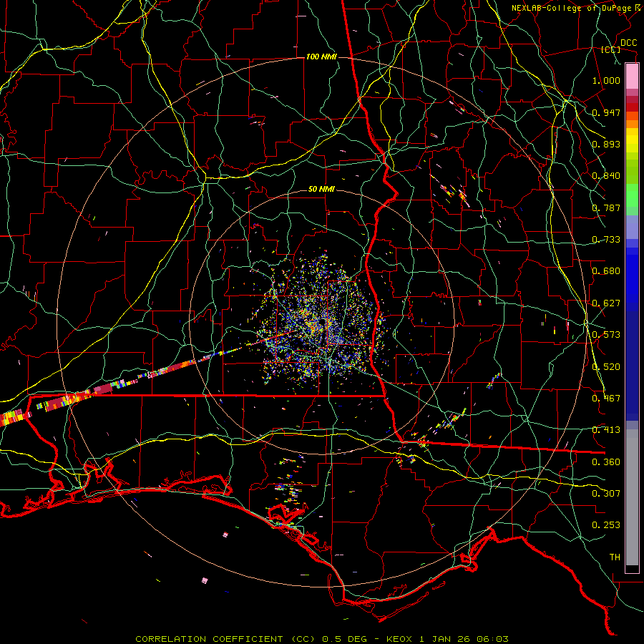Click the TH legend label

[x=615, y=557]
